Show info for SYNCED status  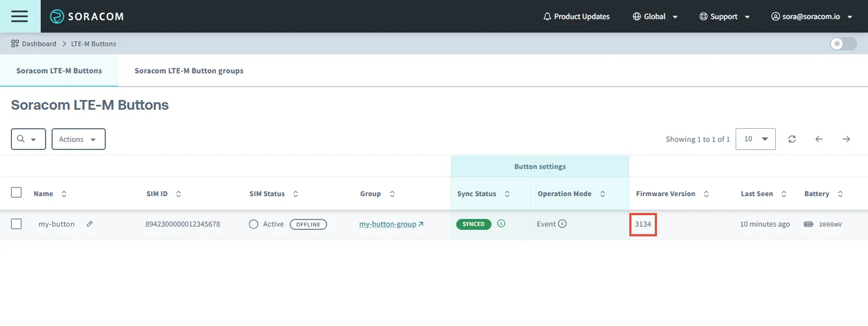[x=501, y=223]
